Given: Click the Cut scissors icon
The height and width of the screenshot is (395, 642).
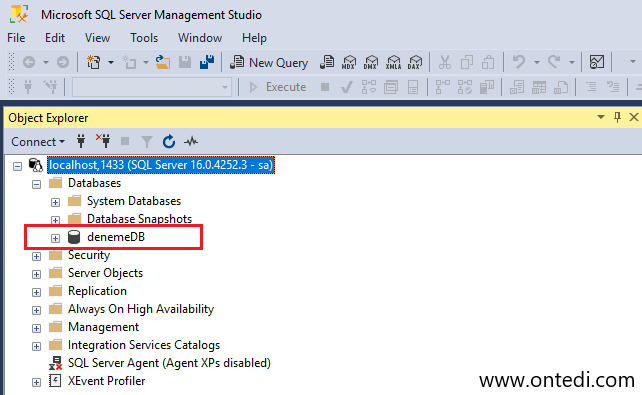Looking at the screenshot, I should [x=445, y=62].
